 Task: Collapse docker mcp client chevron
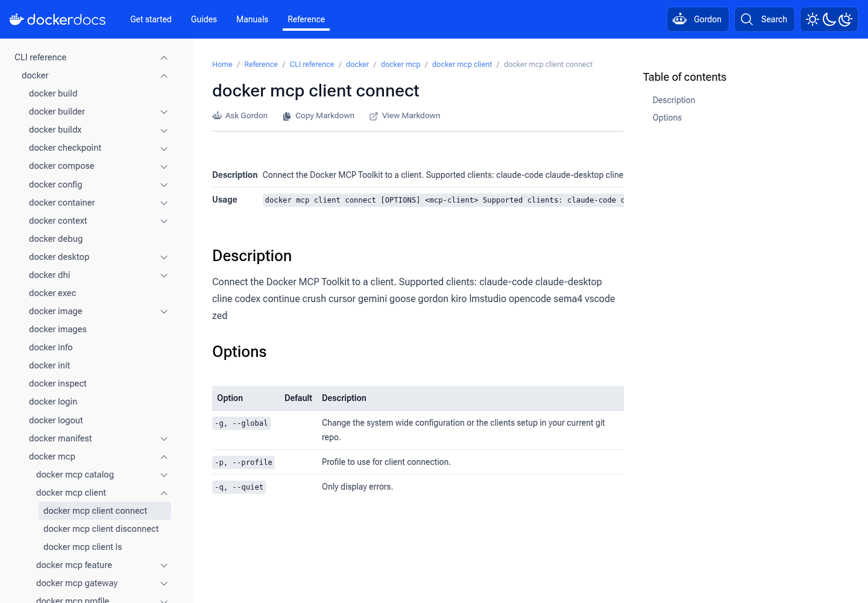(164, 493)
